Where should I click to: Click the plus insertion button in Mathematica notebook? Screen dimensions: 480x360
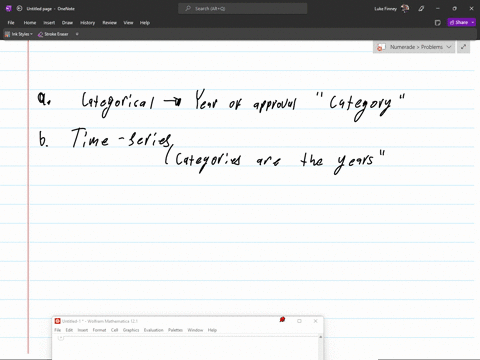(61, 338)
